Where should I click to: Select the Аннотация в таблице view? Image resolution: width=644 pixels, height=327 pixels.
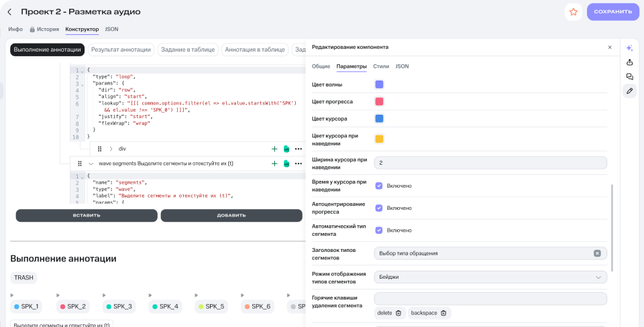pos(255,50)
